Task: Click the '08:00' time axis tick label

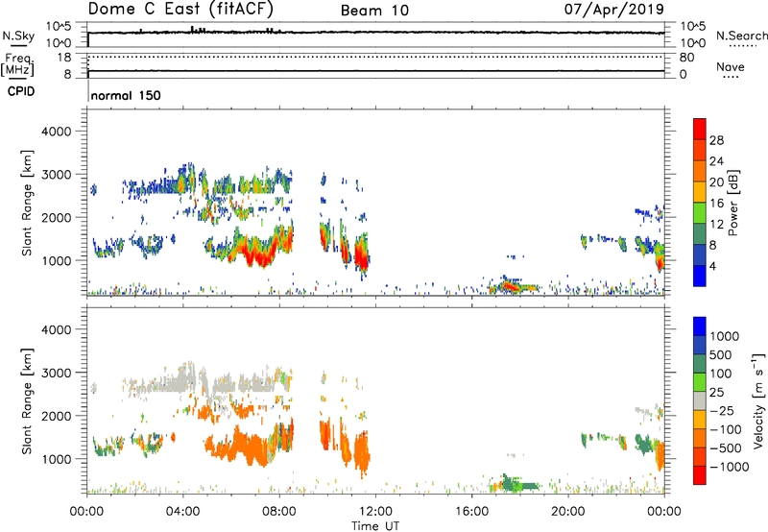Action: pos(279,512)
